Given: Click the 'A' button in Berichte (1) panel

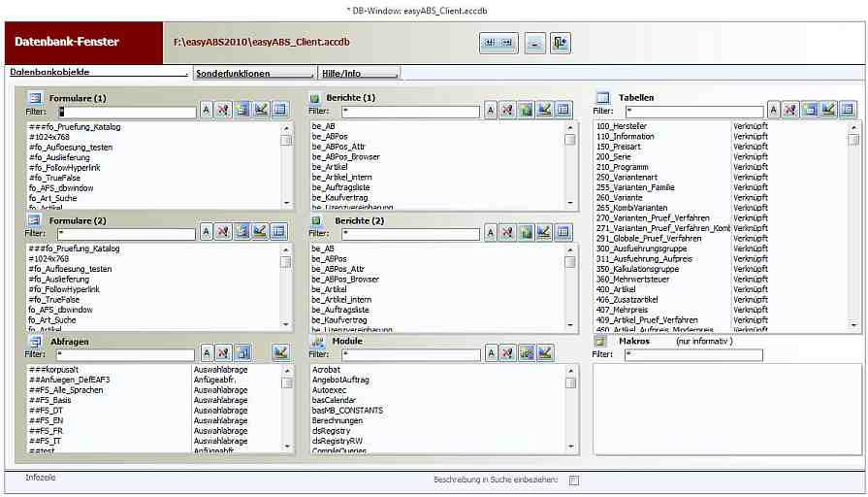Looking at the screenshot, I should coord(491,111).
